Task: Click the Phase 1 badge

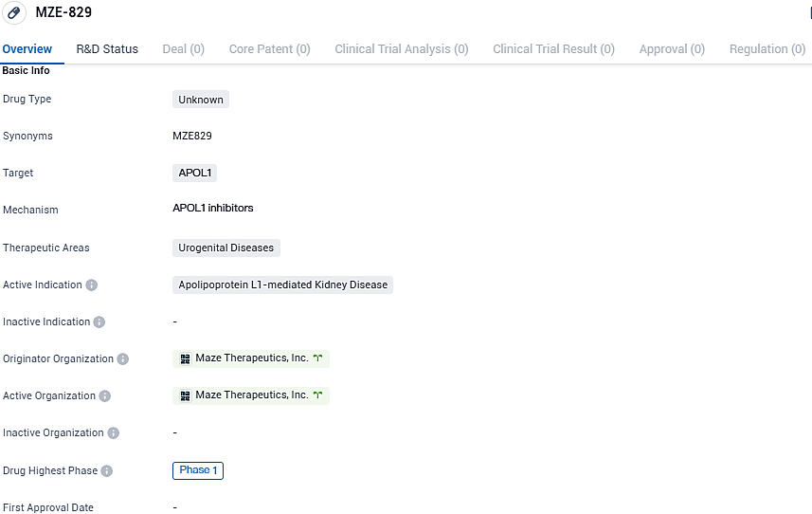Action: click(x=198, y=470)
